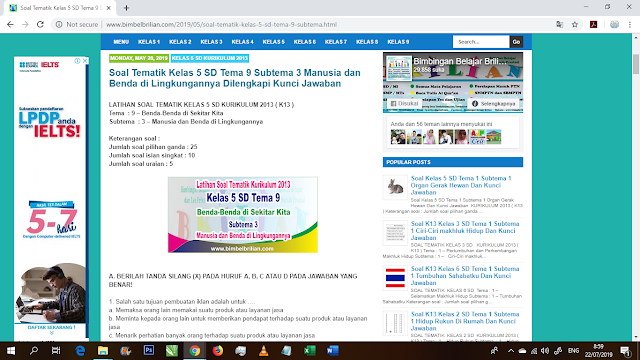Launch Firefox from the taskbar

218,351
